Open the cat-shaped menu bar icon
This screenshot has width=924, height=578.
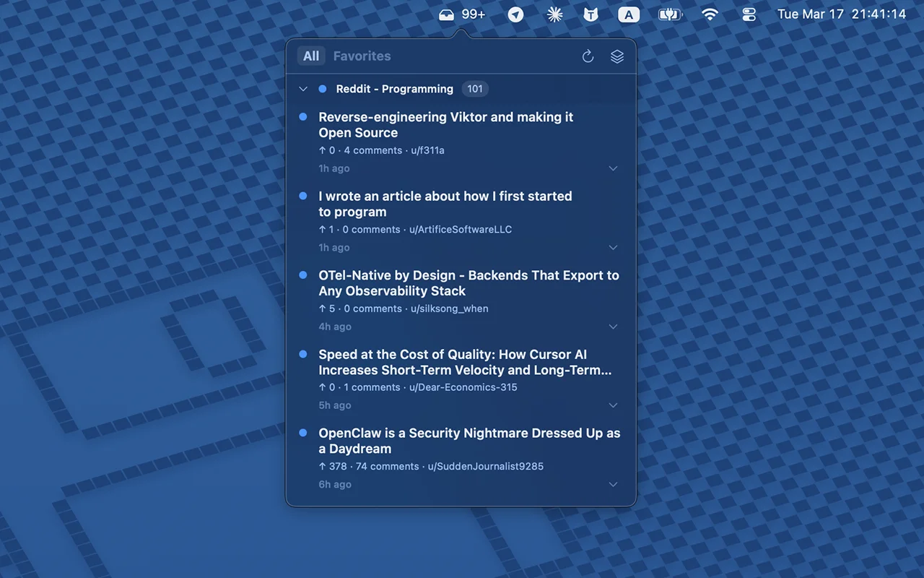590,14
